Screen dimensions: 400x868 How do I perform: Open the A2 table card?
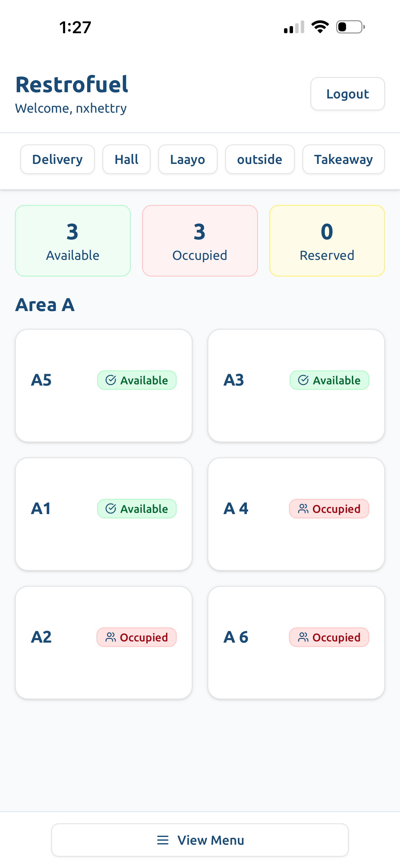(x=104, y=643)
